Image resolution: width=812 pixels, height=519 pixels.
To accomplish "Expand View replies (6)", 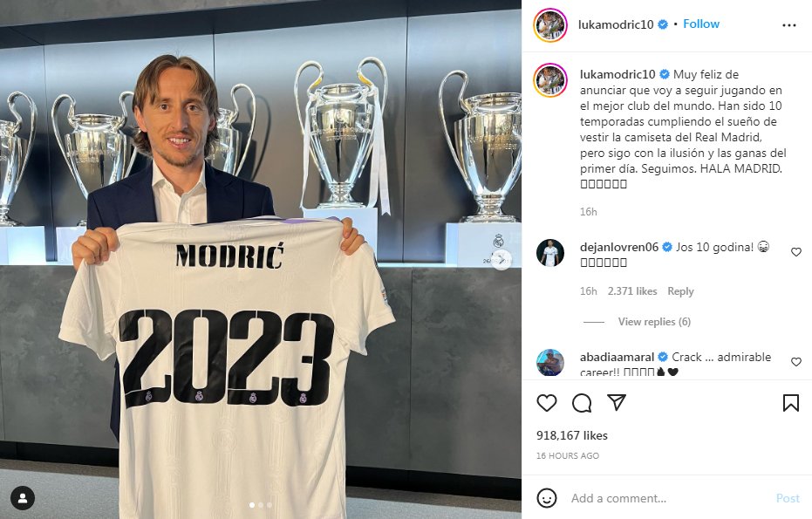I will coord(654,322).
